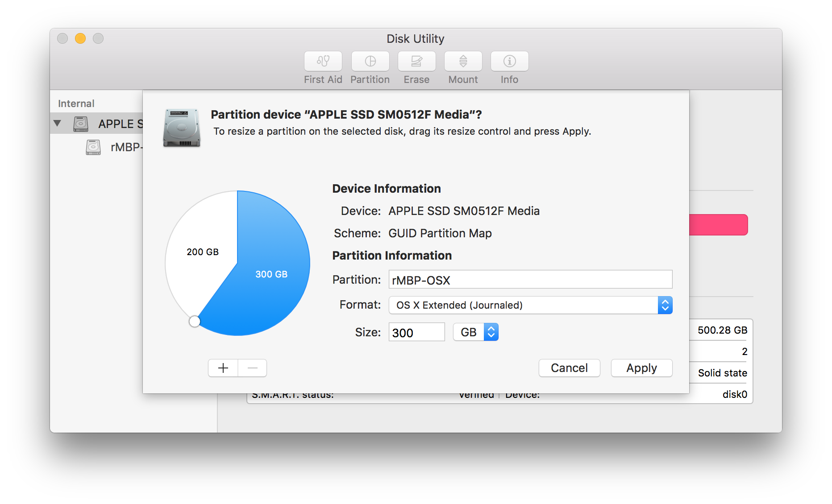This screenshot has width=832, height=504.
Task: Click the Size value field showing 300
Action: tap(416, 332)
